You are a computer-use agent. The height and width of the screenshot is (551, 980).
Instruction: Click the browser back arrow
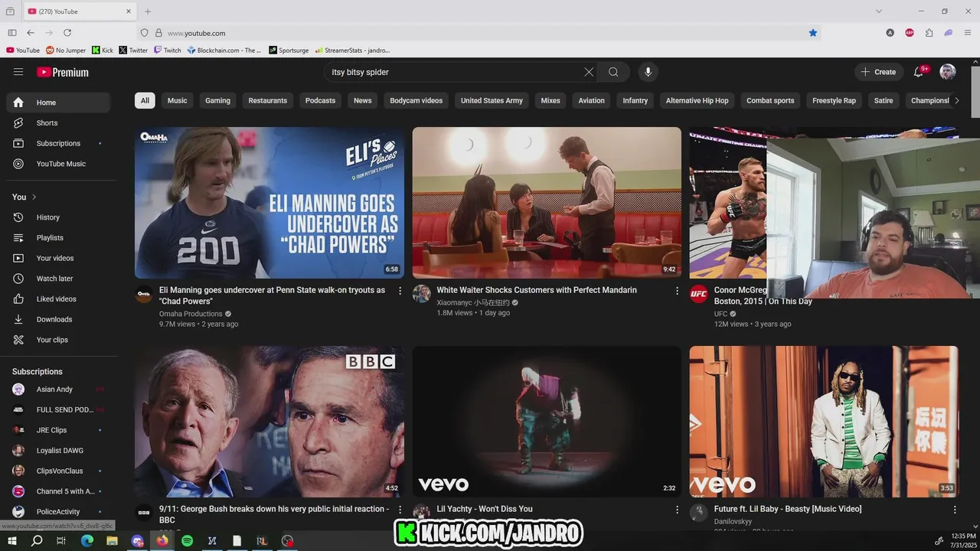[31, 33]
